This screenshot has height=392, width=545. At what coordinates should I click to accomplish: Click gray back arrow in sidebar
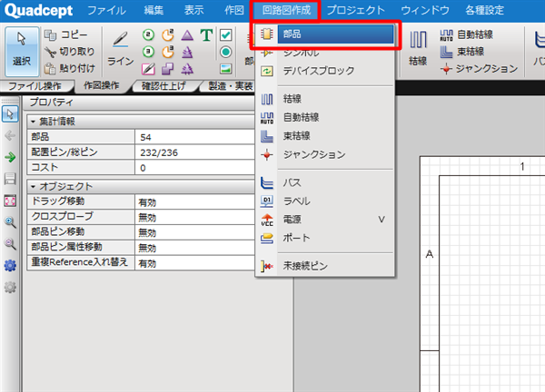click(10, 135)
